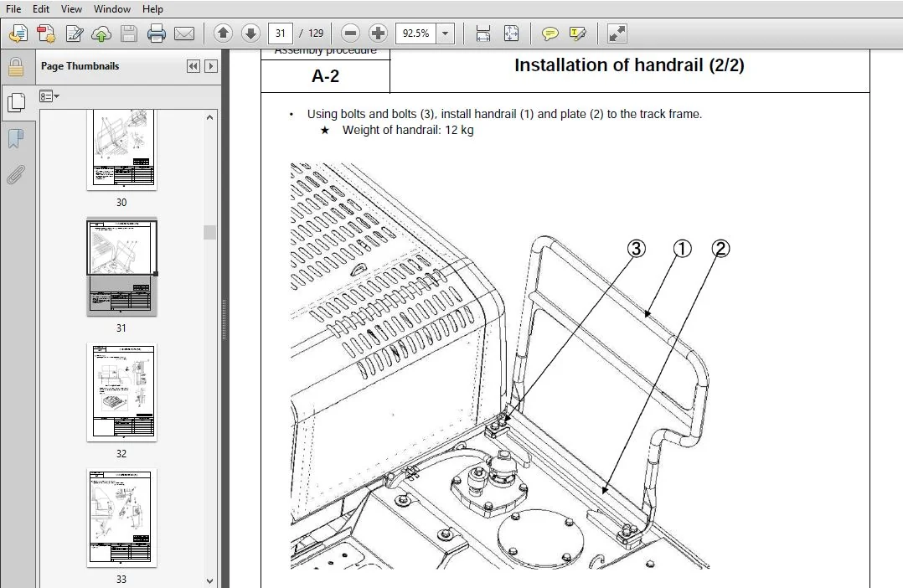The image size is (903, 588).
Task: Collapse the Page Thumbnails panel double arrow
Action: (x=193, y=66)
